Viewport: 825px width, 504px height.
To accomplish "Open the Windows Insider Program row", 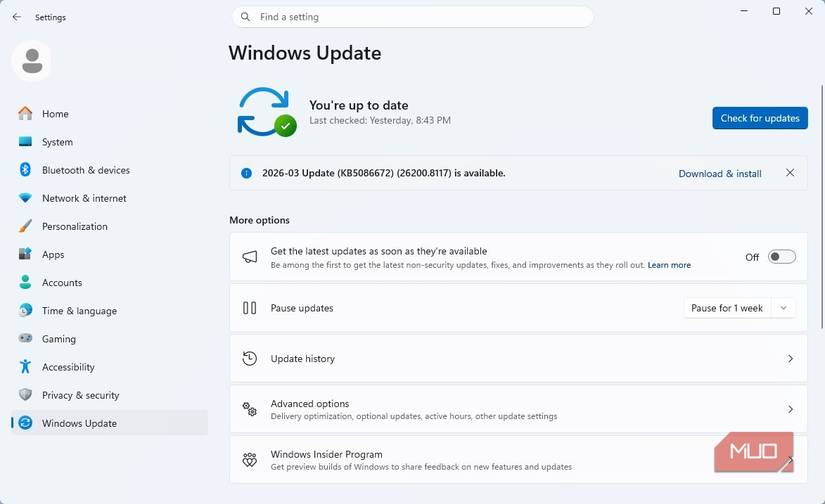I will click(518, 460).
